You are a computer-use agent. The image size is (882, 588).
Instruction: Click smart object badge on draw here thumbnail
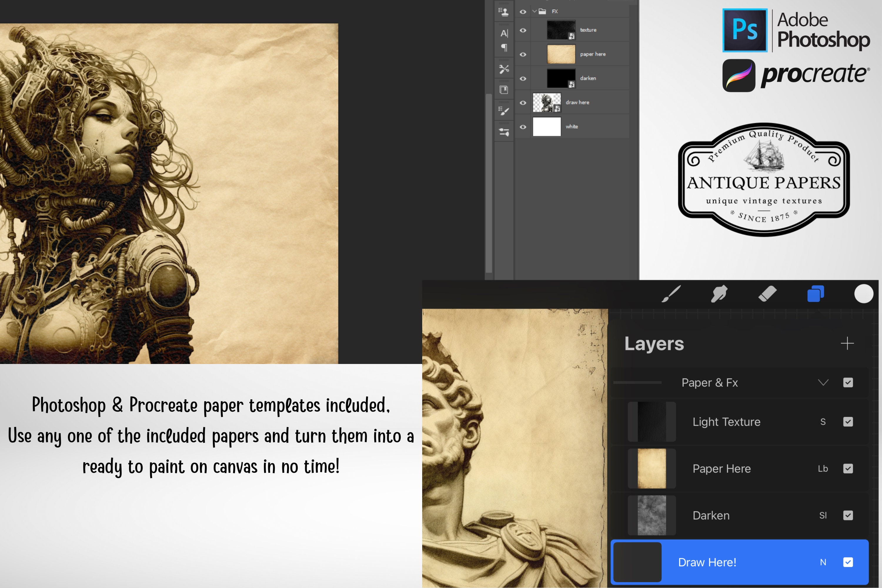point(557,108)
